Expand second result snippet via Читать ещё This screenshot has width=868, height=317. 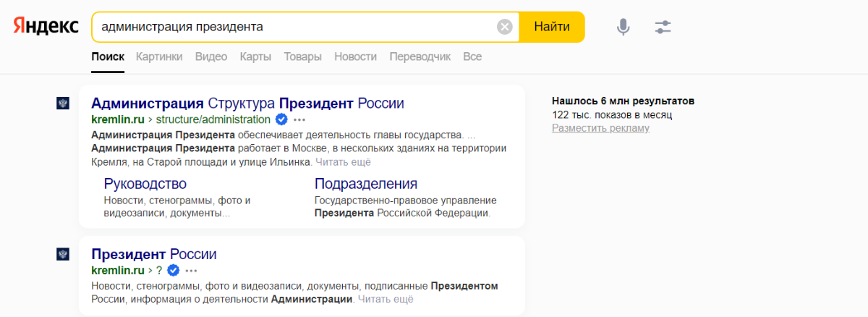[x=386, y=299]
